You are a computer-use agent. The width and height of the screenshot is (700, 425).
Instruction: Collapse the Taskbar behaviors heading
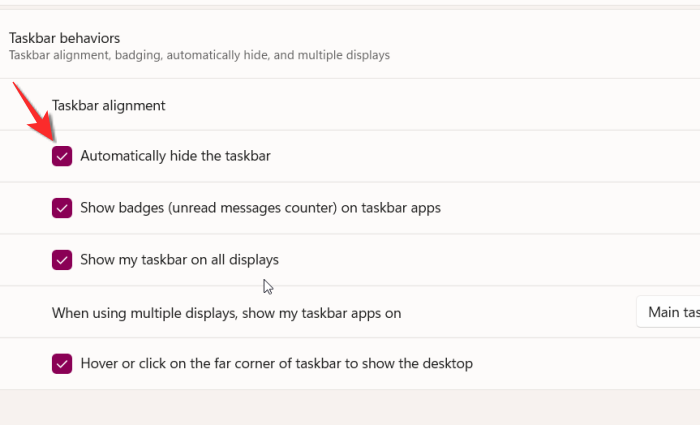coord(64,38)
